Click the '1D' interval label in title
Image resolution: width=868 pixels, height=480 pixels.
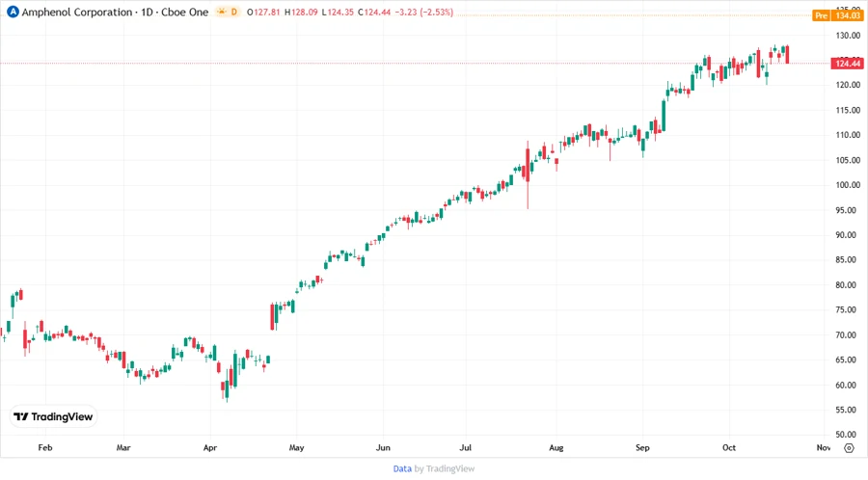coord(147,12)
